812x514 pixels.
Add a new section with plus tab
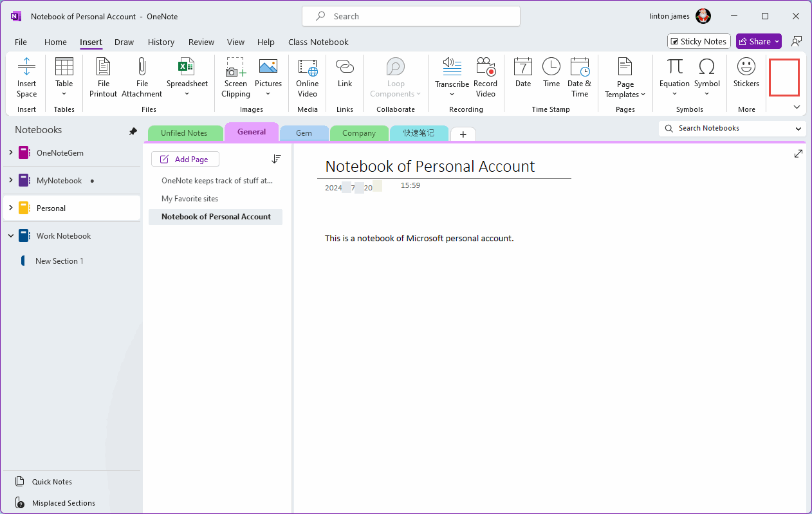pyautogui.click(x=463, y=134)
